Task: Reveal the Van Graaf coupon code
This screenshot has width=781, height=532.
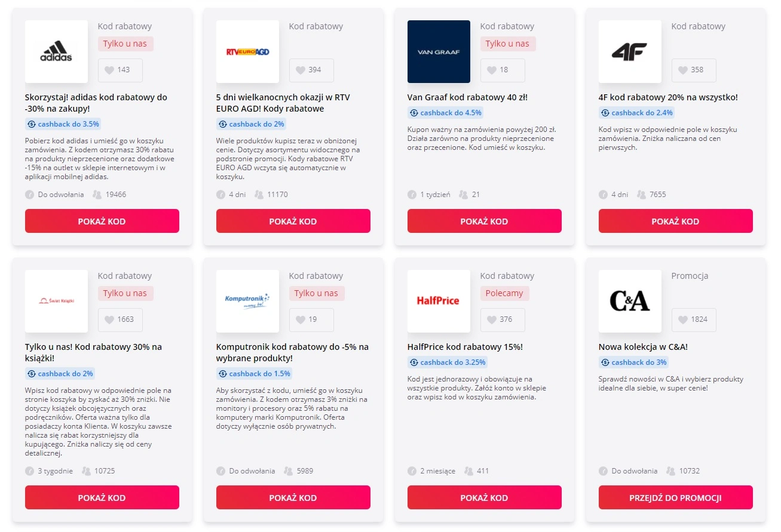Action: (484, 221)
